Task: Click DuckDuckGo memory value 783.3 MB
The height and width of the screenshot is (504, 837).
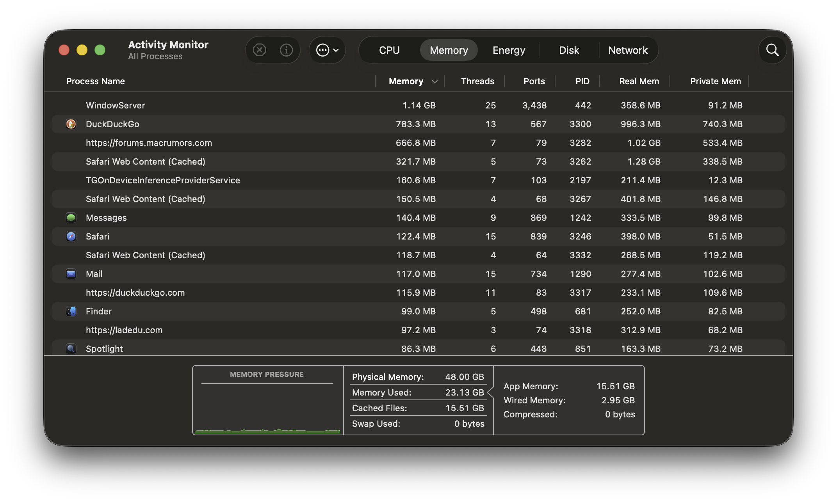Action: click(416, 124)
